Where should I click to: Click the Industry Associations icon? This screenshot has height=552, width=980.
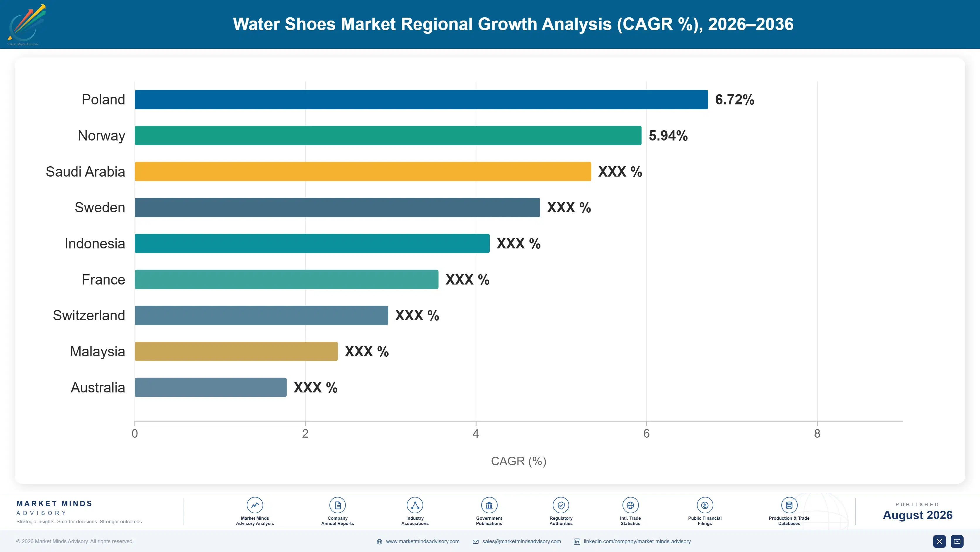415,505
